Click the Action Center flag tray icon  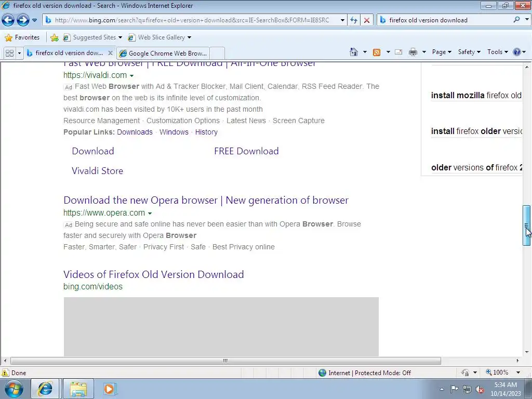coord(454,389)
